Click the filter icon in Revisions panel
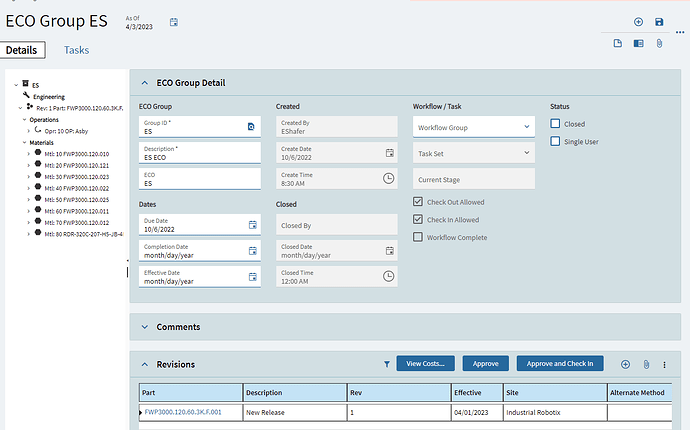The image size is (690, 430). 387,364
